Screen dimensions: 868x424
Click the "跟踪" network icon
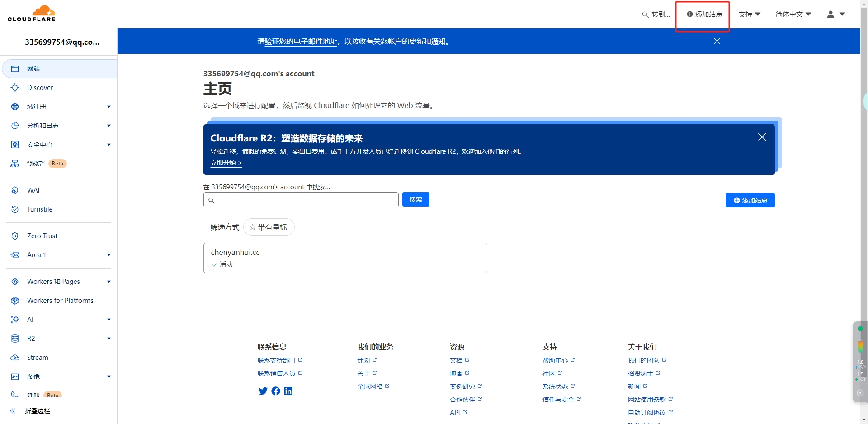pyautogui.click(x=15, y=164)
